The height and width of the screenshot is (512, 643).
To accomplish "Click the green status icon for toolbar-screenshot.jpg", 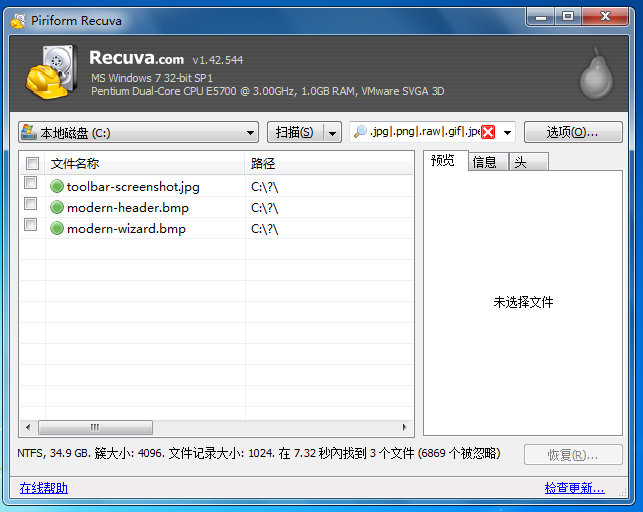I will [x=57, y=186].
